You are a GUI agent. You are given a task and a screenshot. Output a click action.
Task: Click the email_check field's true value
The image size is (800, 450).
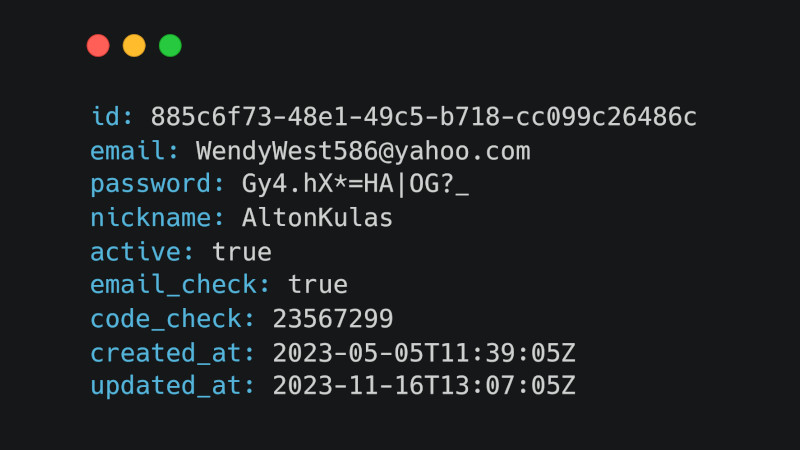318,285
